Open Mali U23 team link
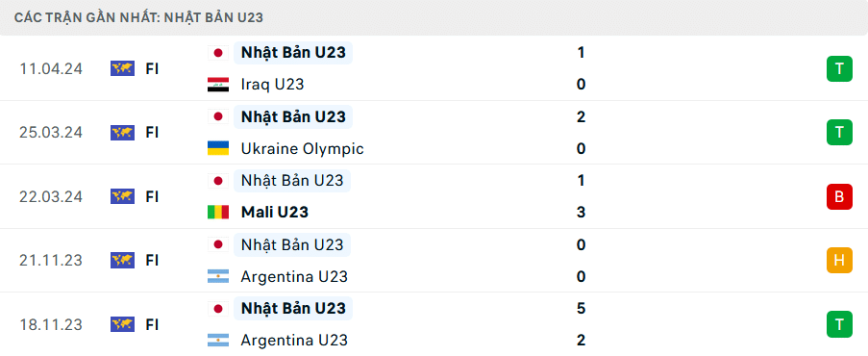The height and width of the screenshot is (356, 868). (x=275, y=212)
